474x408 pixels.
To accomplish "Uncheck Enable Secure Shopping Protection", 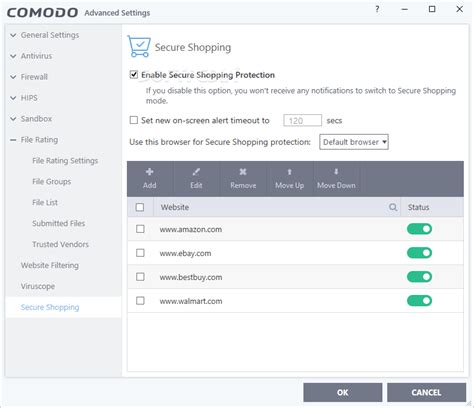I will [x=134, y=75].
